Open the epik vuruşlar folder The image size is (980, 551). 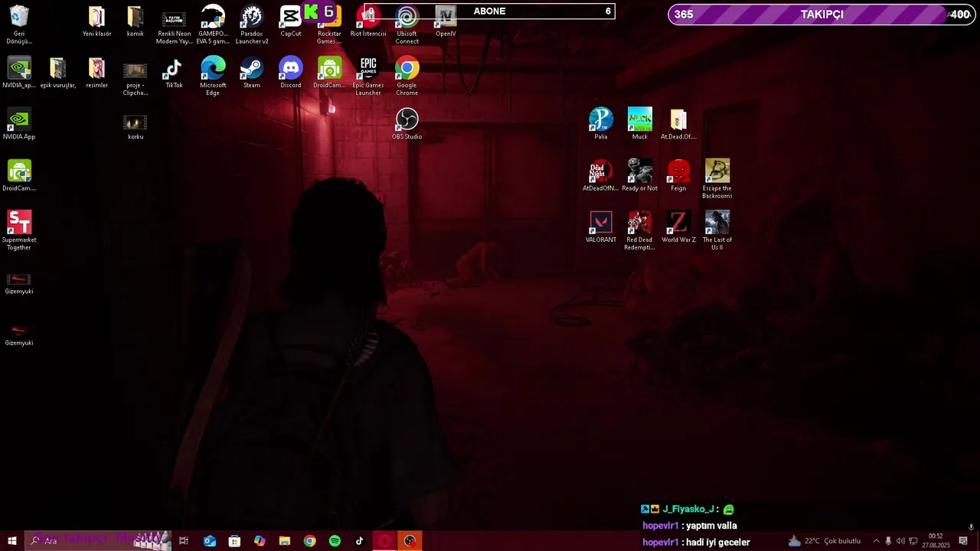(58, 73)
